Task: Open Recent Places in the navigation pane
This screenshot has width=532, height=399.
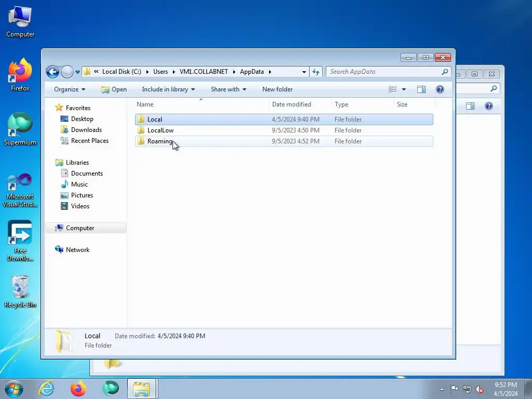Action: point(89,140)
